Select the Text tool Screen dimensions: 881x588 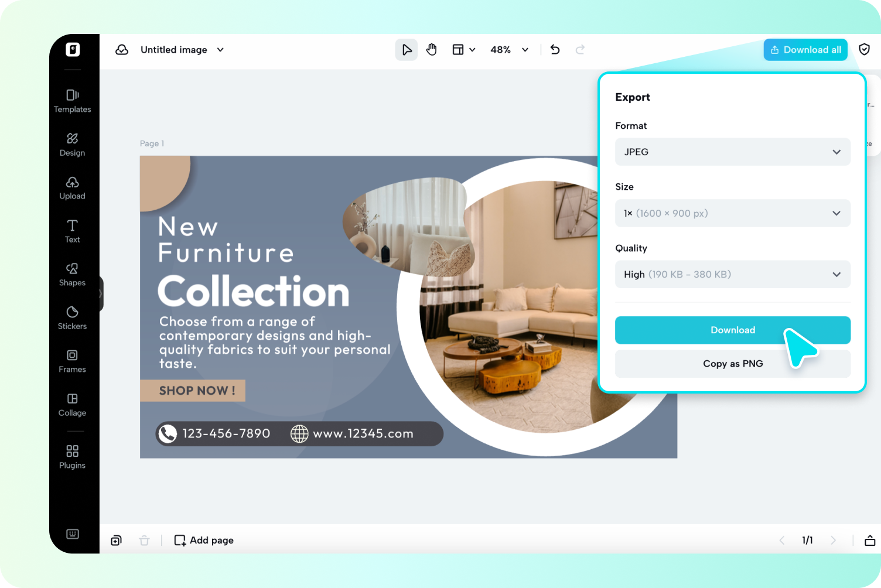(x=73, y=231)
